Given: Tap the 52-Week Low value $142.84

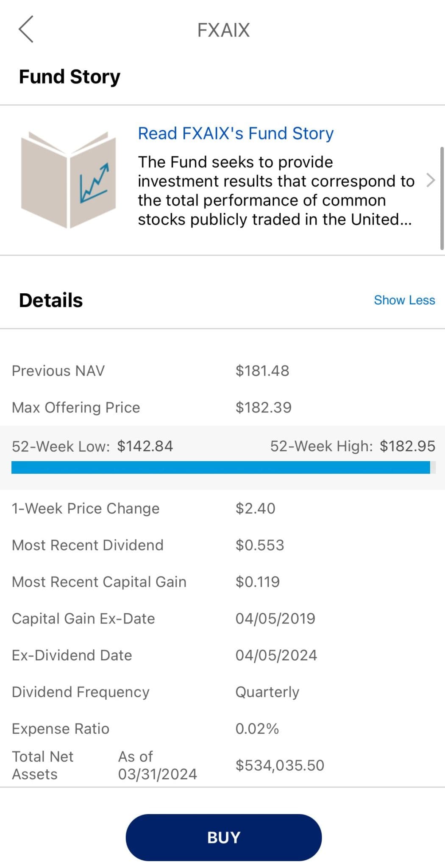Looking at the screenshot, I should (145, 446).
